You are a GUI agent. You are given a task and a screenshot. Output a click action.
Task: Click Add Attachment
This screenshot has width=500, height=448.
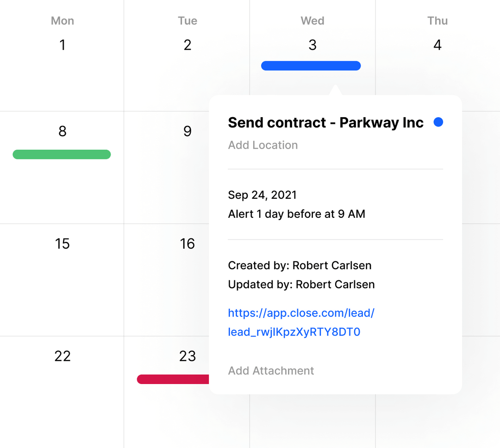click(271, 371)
